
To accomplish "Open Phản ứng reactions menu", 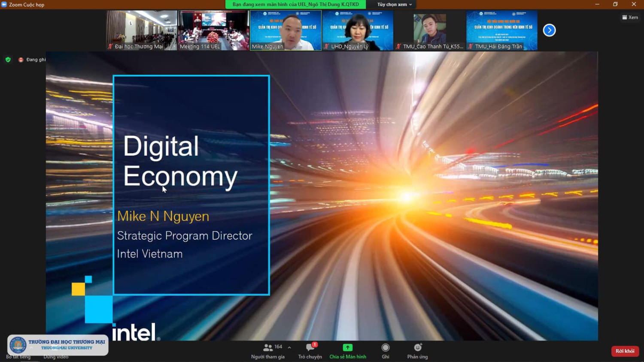I will 417,351.
